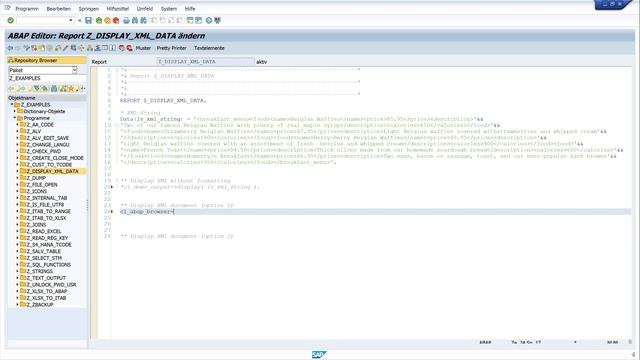Select Z_SALV_TABLE in the tree
Viewport: 640px width, 360px height.
coord(44,251)
